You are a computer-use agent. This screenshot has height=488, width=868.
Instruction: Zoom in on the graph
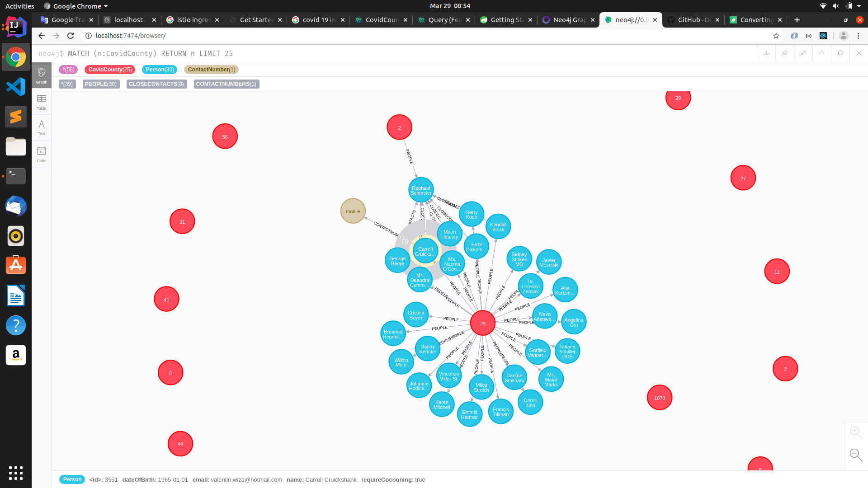(855, 432)
